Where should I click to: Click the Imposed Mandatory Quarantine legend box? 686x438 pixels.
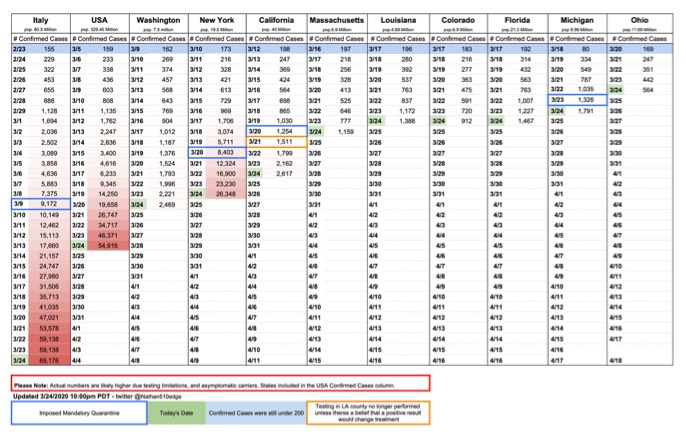[79, 413]
